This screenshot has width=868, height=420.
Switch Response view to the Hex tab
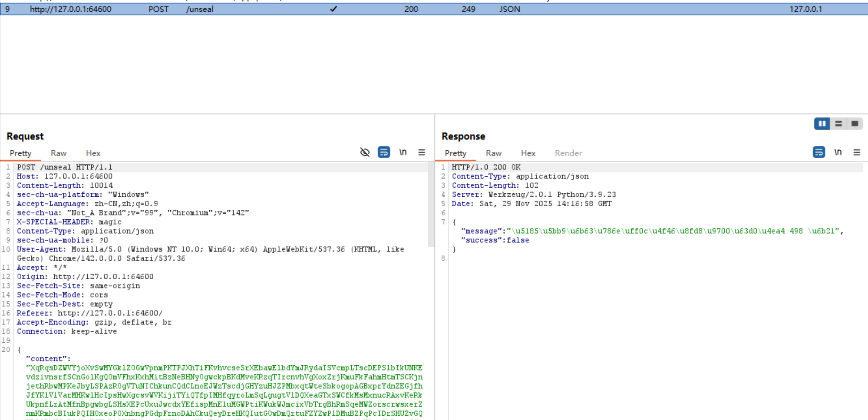[x=528, y=153]
